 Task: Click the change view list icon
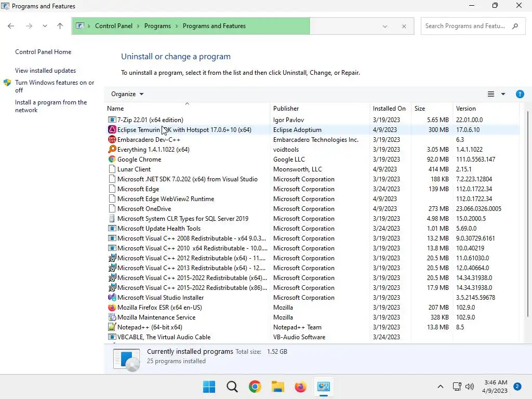point(490,94)
